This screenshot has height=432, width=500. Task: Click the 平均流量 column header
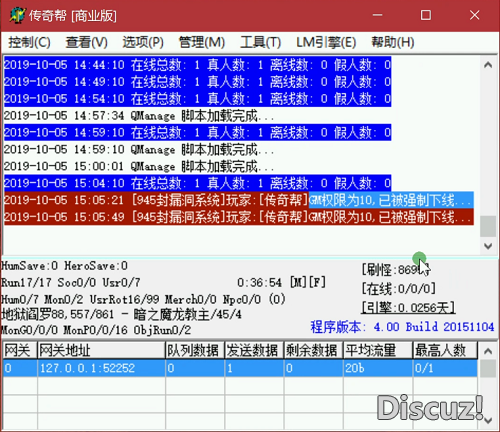click(x=378, y=350)
